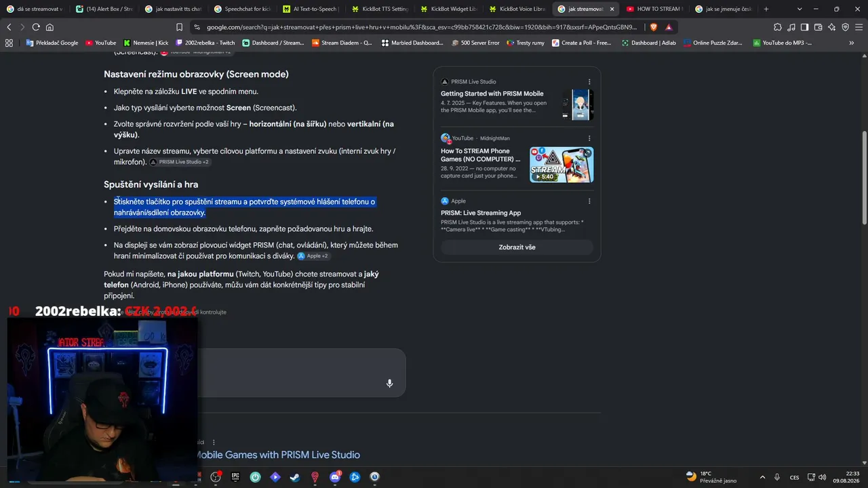868x488 pixels.
Task: Switch to the 'AI Text-to-Speech' tab
Action: point(311,9)
